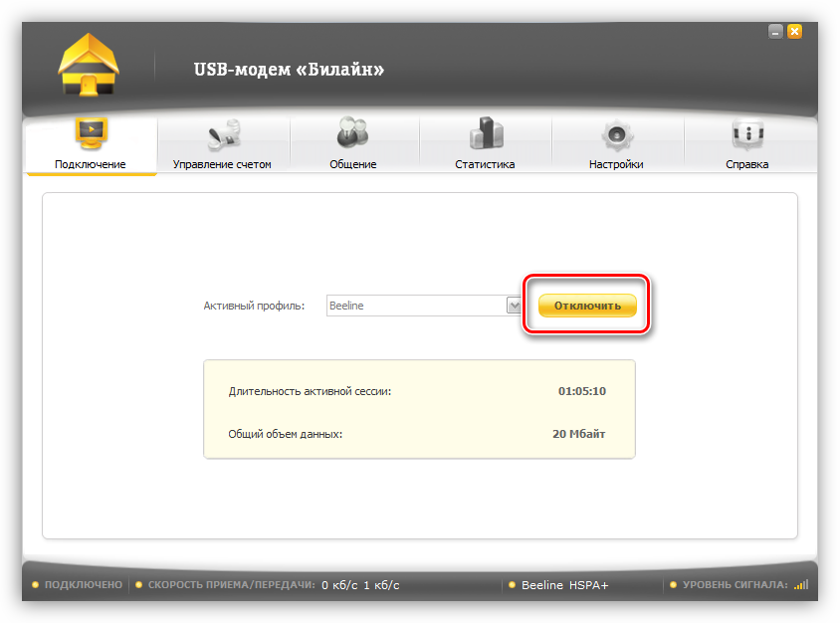840x623 pixels.
Task: Click the session duration value 01:05:10
Action: (581, 391)
